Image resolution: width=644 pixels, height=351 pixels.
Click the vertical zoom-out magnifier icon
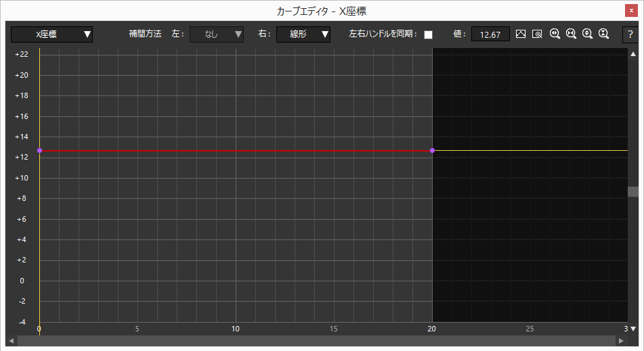(x=603, y=34)
